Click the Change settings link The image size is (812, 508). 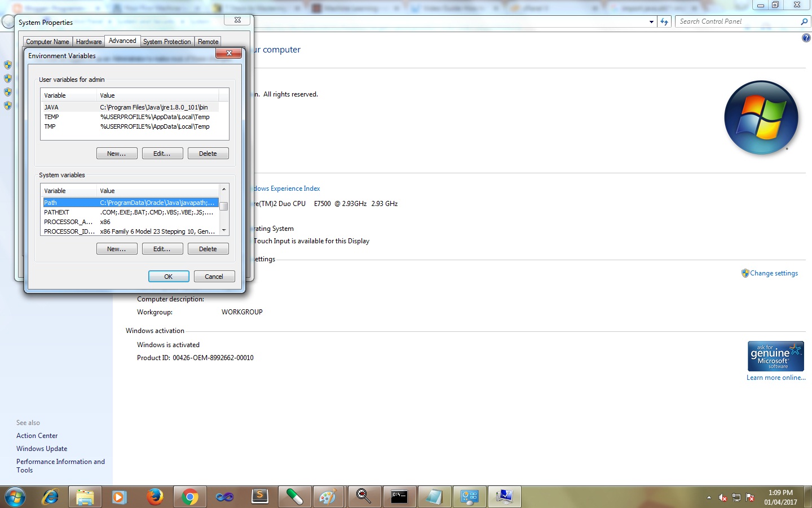(774, 273)
